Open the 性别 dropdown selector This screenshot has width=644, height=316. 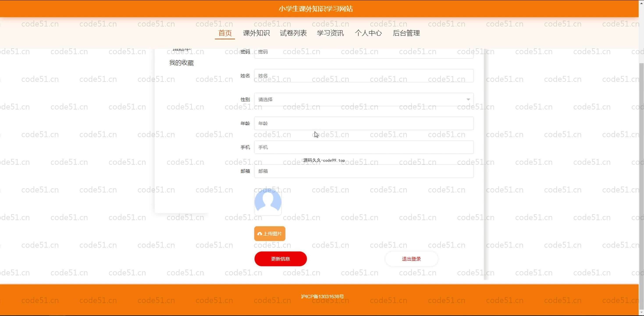[364, 99]
